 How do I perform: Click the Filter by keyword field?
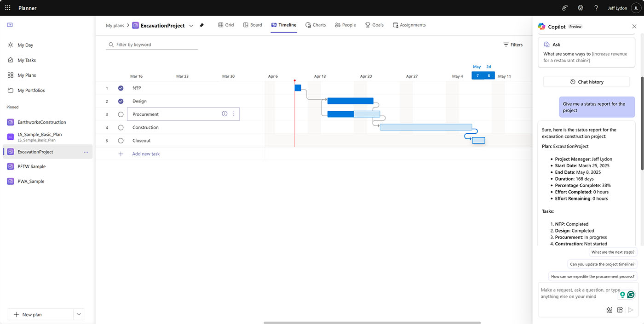(152, 45)
